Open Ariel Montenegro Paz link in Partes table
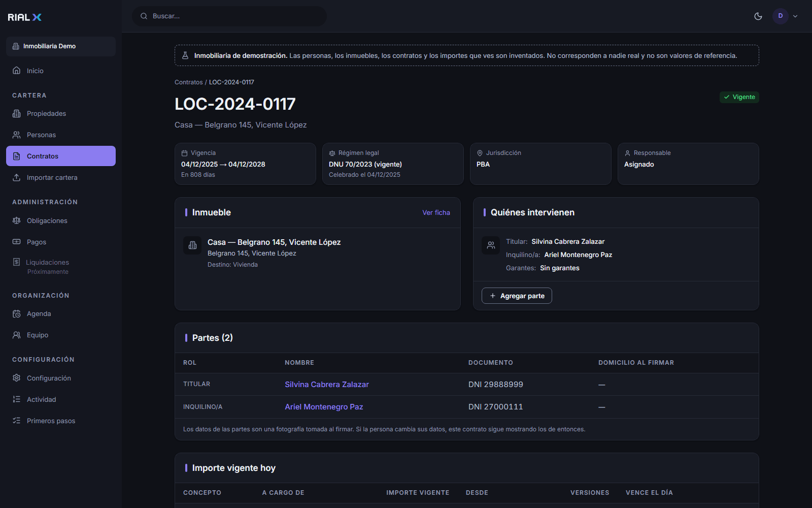Image resolution: width=812 pixels, height=508 pixels. pos(324,407)
